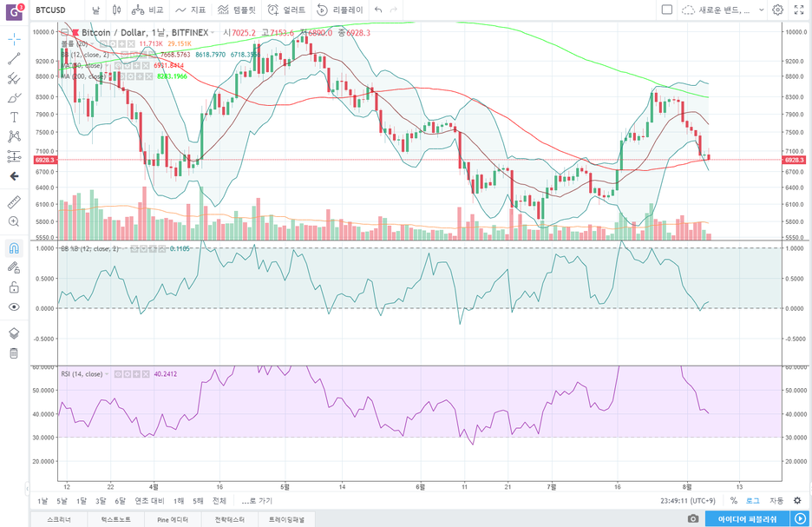Image resolution: width=812 pixels, height=527 pixels.
Task: Open the candlestick chart style button
Action: [x=116, y=10]
